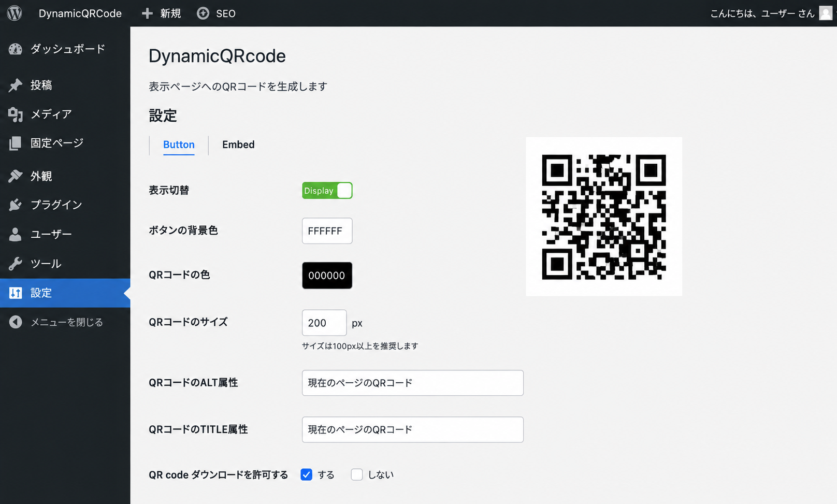Image resolution: width=837 pixels, height=504 pixels.
Task: Open the メディア menu label
Action: [51, 114]
